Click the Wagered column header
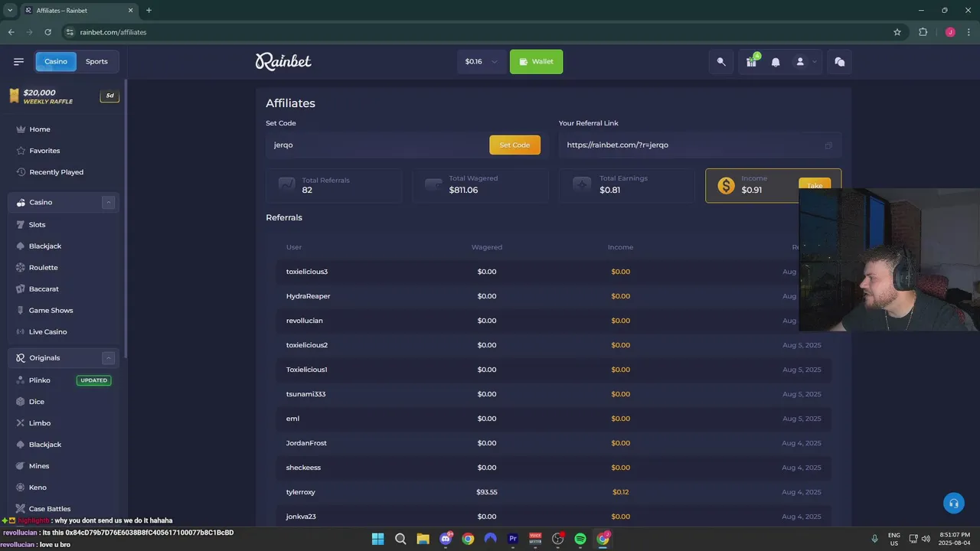 (x=487, y=247)
